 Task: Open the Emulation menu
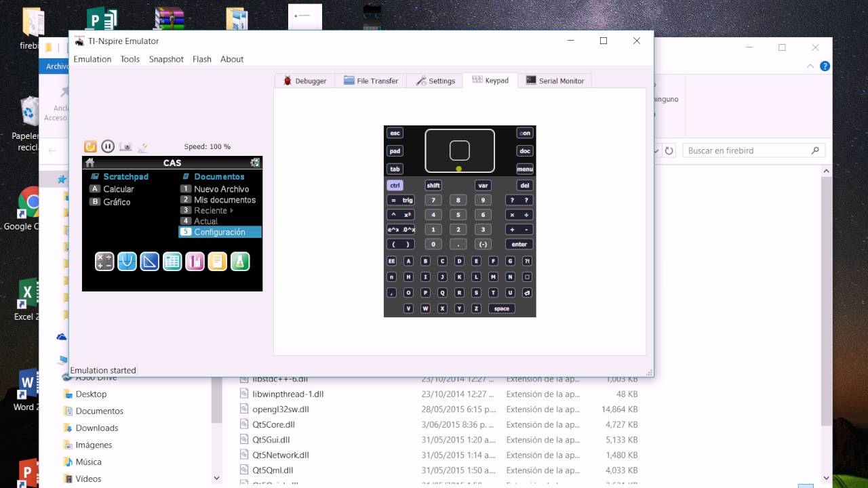[x=92, y=59]
